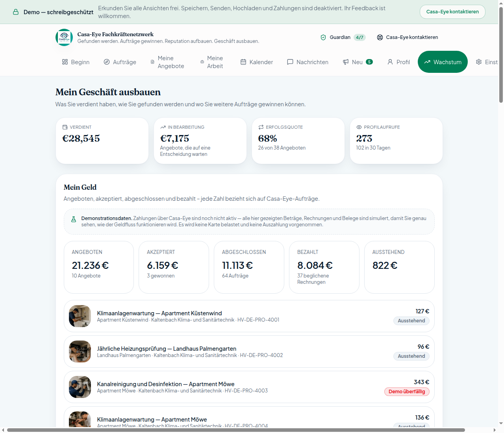
Task: Click the lock icon in the demo banner
Action: click(x=16, y=12)
